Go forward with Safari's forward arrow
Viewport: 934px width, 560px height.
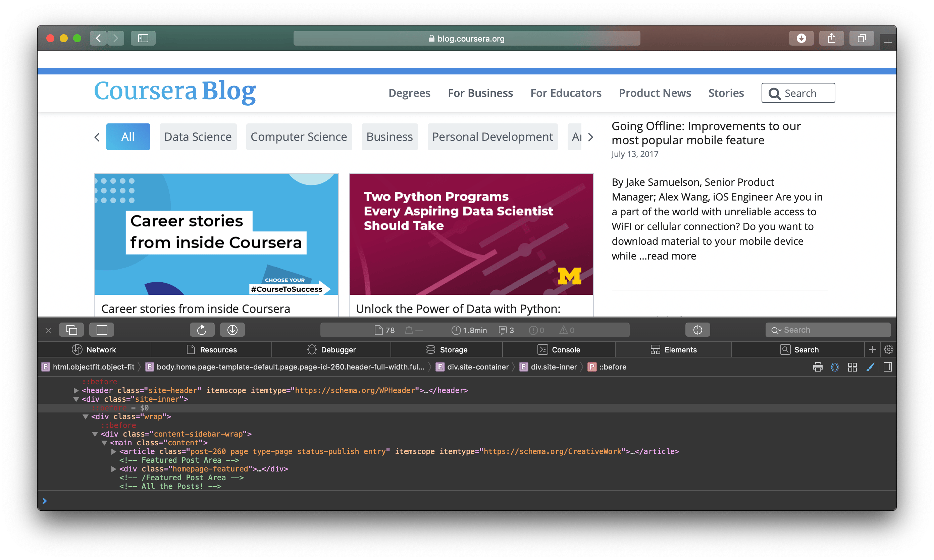tap(115, 38)
